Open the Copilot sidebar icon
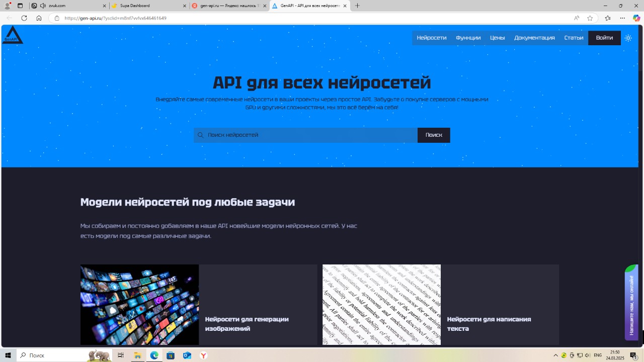 (636, 18)
